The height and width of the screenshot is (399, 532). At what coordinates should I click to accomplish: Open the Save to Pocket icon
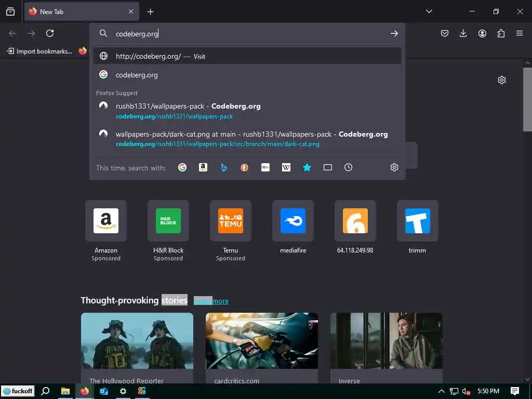[x=445, y=33]
